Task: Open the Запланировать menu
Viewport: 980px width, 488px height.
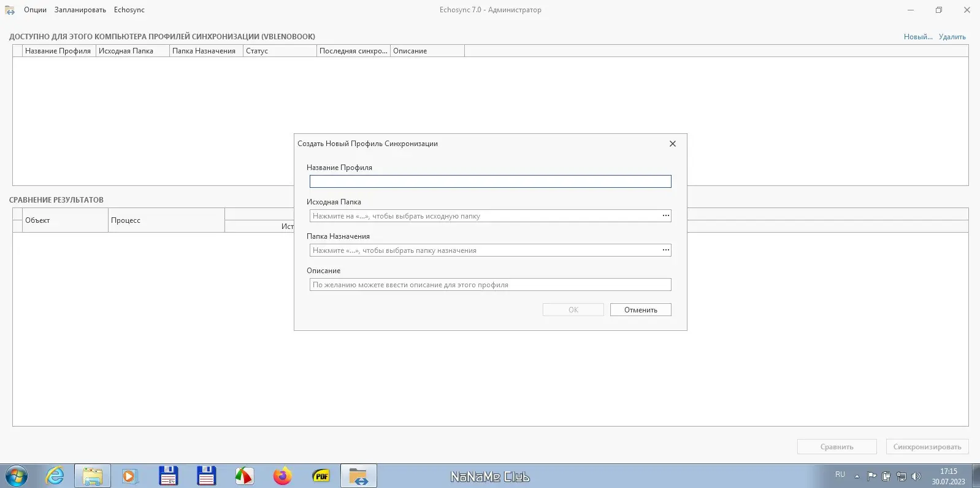Action: pyautogui.click(x=80, y=10)
